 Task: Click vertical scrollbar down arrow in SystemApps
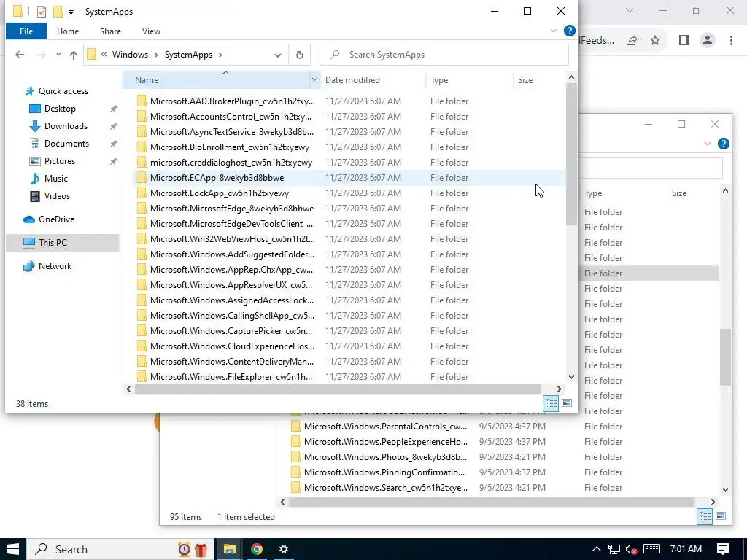571,377
